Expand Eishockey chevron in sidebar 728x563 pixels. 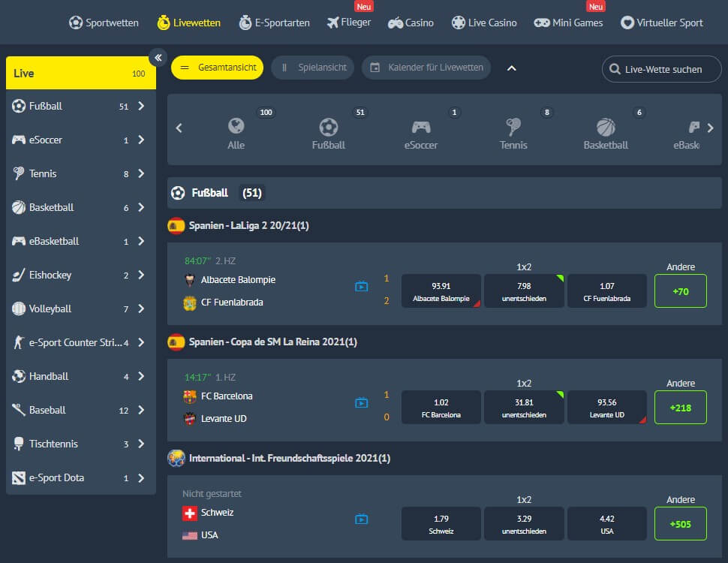click(x=141, y=275)
